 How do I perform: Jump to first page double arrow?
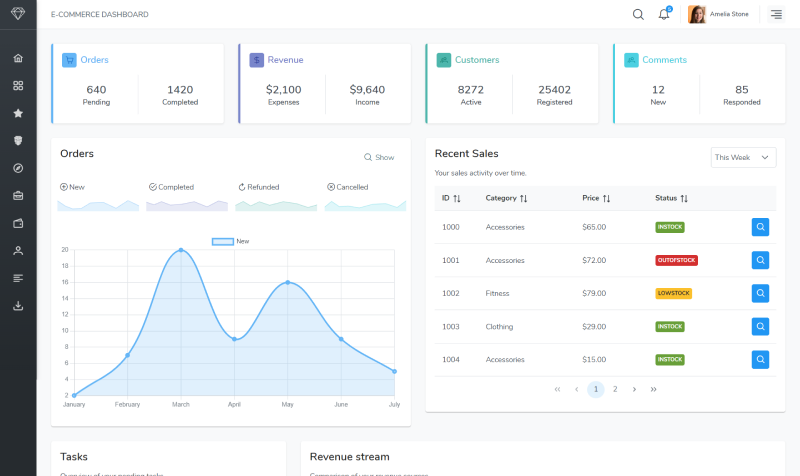557,389
